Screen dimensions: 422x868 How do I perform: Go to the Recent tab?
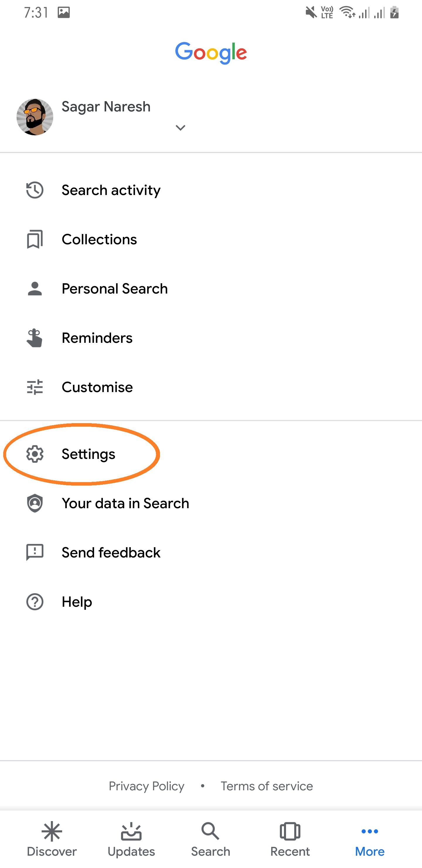(x=290, y=839)
